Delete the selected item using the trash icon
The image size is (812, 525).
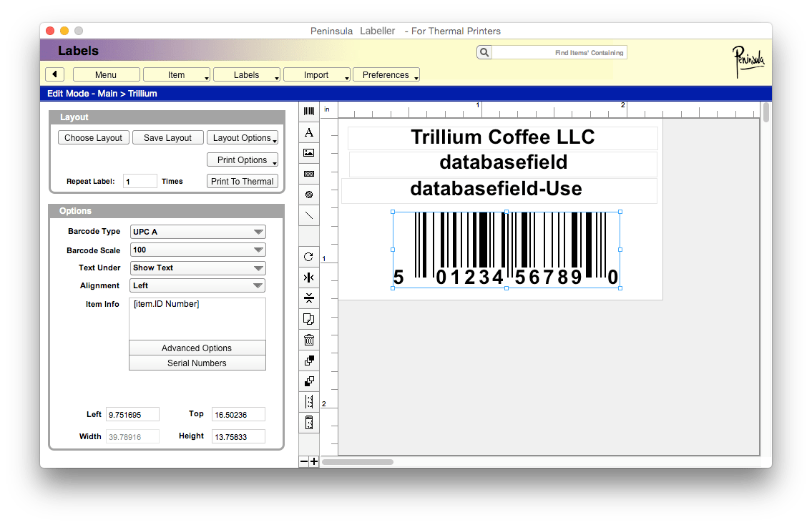tap(309, 340)
